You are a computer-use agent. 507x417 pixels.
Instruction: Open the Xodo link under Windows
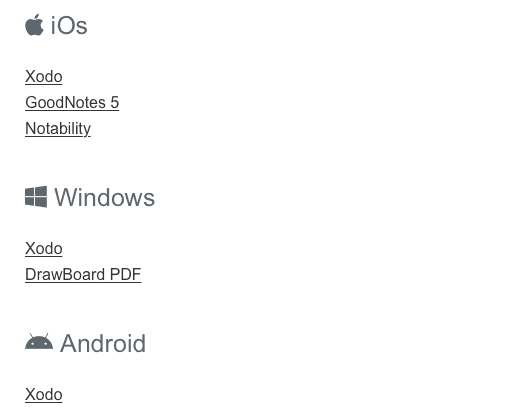tap(44, 249)
